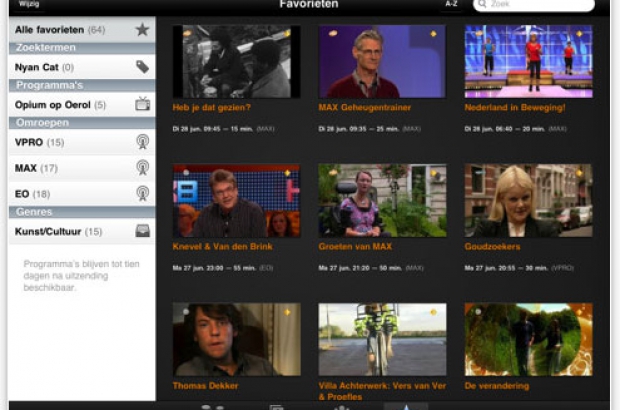The height and width of the screenshot is (410, 620).
Task: Select the Kunst/Cultuur genre row
Action: click(82, 231)
